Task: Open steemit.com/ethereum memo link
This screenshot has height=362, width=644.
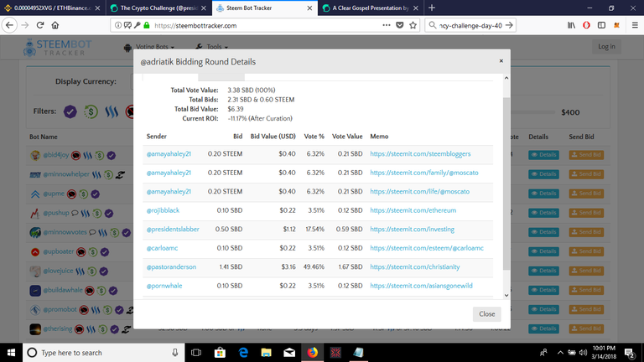Action: tap(413, 210)
